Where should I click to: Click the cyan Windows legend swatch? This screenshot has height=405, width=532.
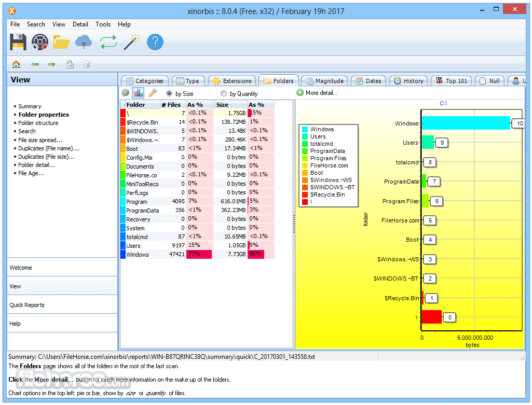tap(305, 130)
